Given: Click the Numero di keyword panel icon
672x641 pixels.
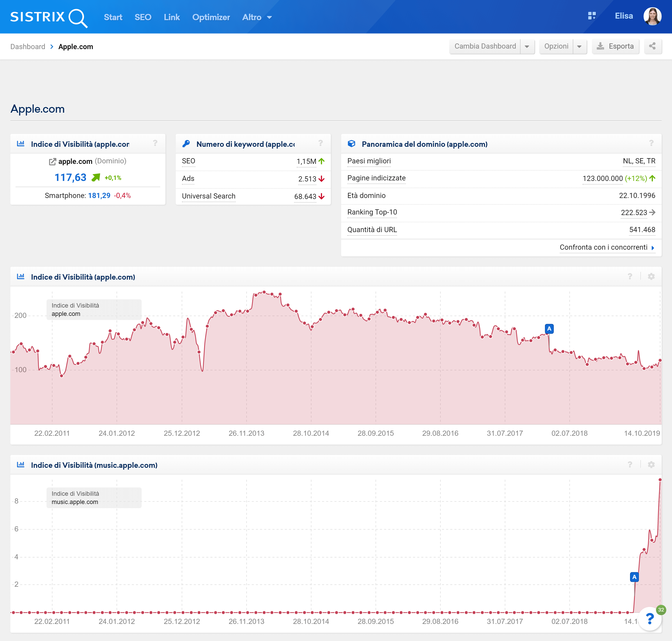Looking at the screenshot, I should (x=185, y=144).
